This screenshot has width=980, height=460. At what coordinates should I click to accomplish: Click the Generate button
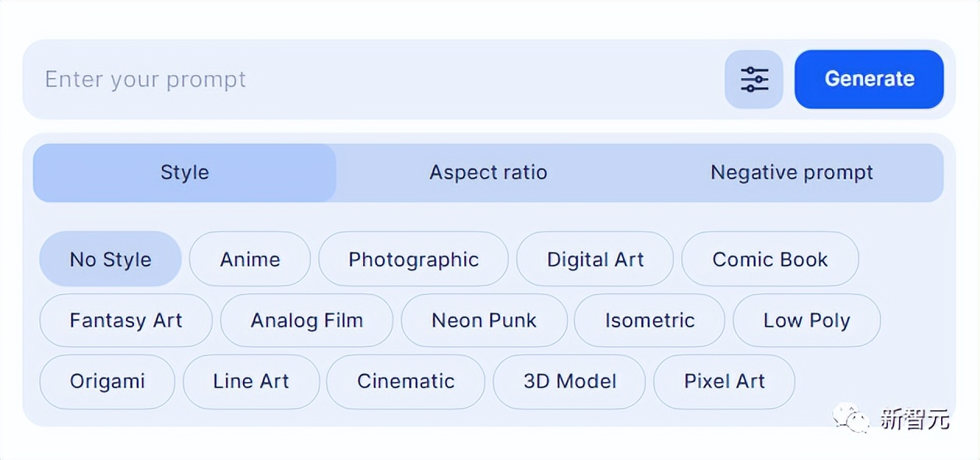click(x=869, y=80)
